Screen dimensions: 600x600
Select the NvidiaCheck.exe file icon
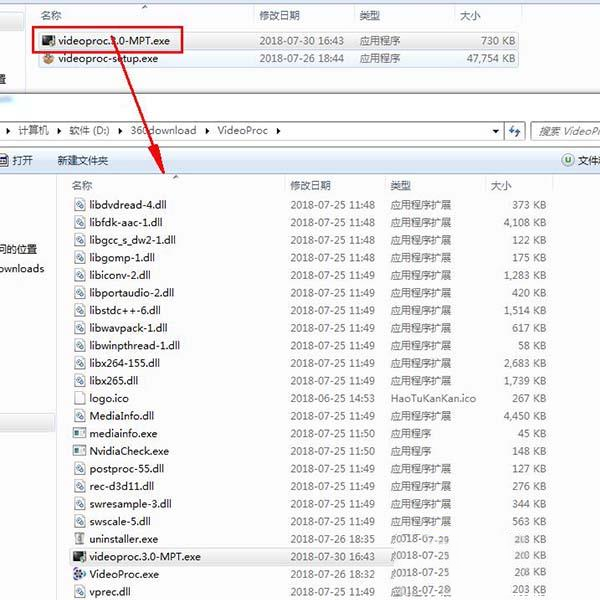(x=81, y=451)
